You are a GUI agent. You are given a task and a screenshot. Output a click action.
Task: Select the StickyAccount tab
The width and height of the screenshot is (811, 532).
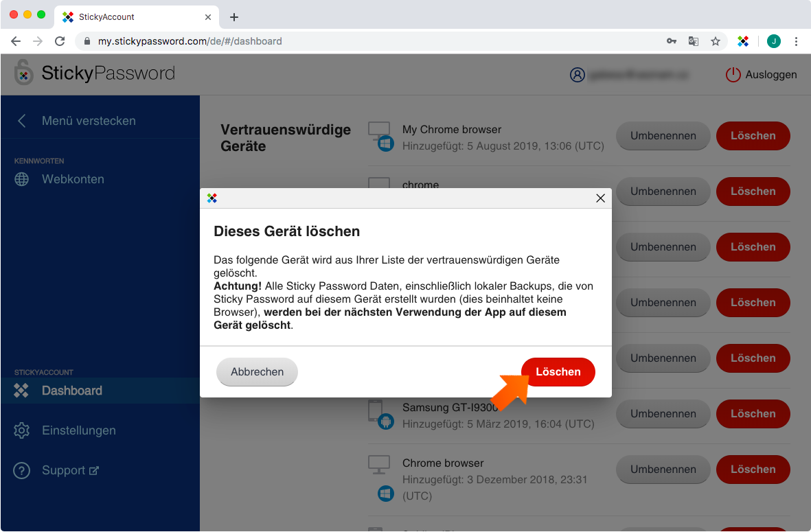coord(137,17)
